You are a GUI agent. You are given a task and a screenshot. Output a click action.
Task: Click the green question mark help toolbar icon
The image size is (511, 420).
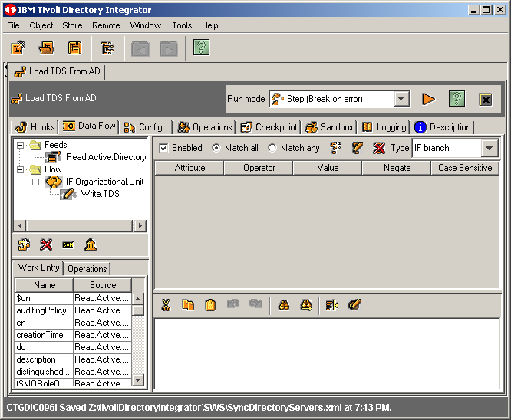click(x=201, y=48)
